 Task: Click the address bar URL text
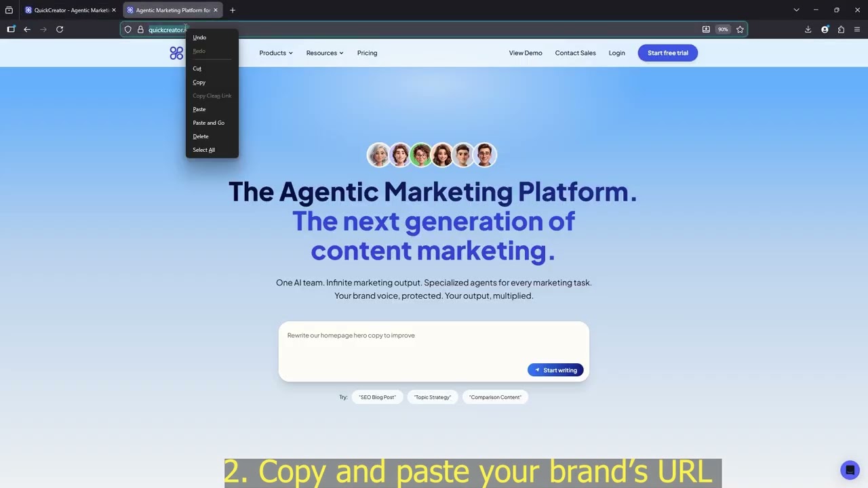pos(167,30)
